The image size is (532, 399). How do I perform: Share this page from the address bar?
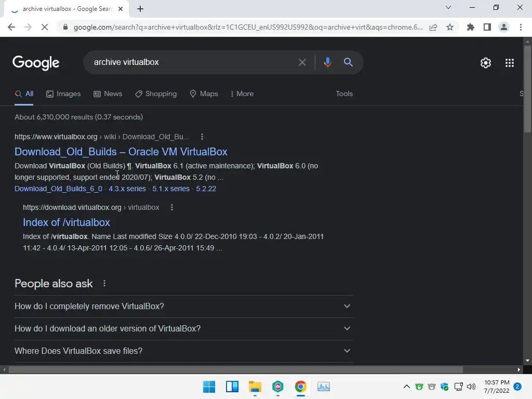click(x=433, y=27)
